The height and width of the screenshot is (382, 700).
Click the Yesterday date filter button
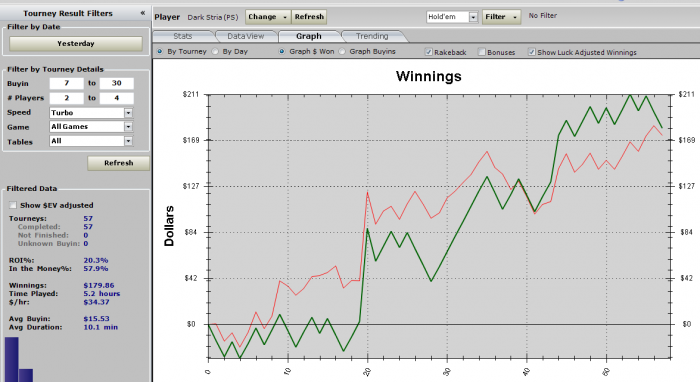pyautogui.click(x=76, y=44)
